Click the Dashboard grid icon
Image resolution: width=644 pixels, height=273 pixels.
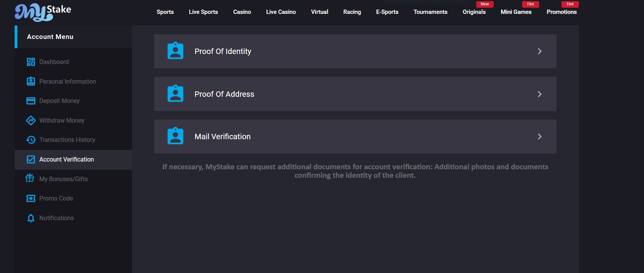click(31, 62)
